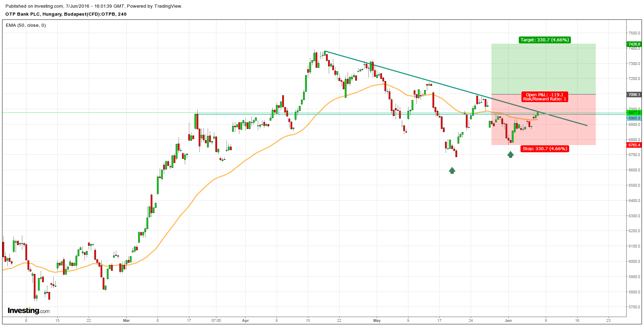Click the green 6977.0 current price tag

[634, 113]
